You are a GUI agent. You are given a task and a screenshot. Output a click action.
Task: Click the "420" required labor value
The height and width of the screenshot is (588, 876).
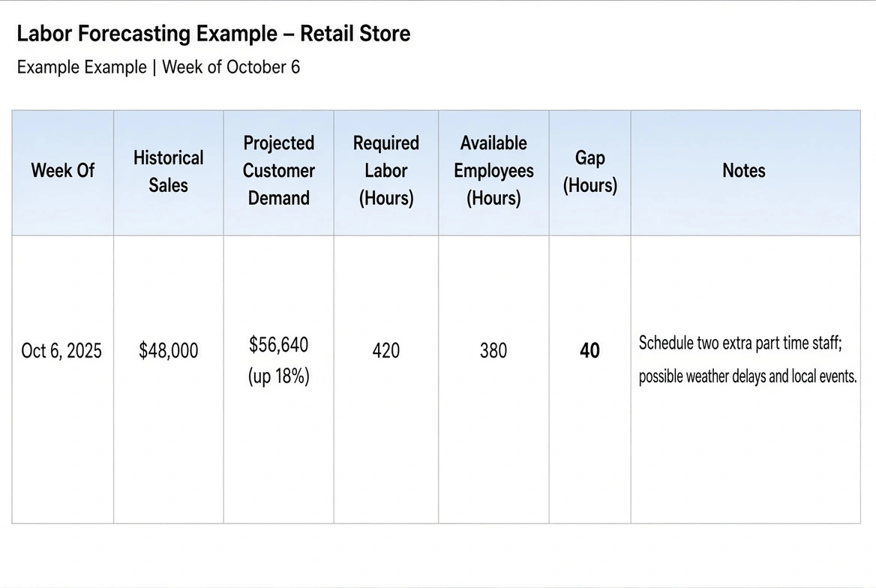pyautogui.click(x=386, y=350)
